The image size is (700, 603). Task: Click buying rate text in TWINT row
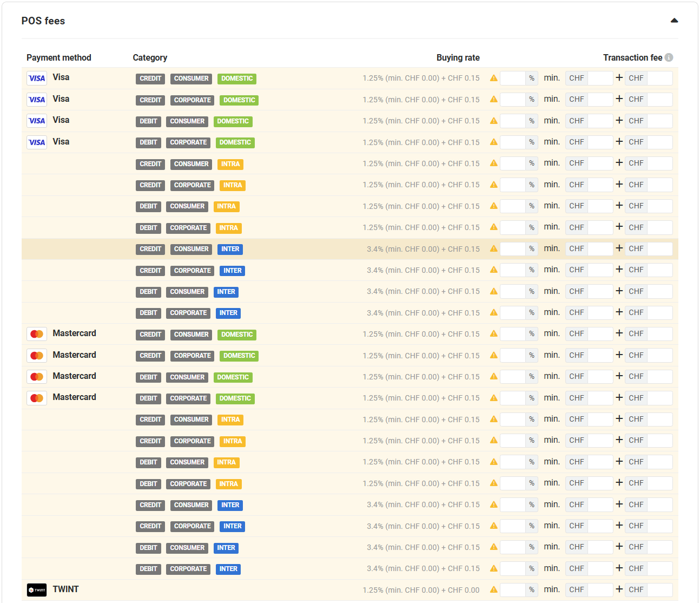click(421, 590)
